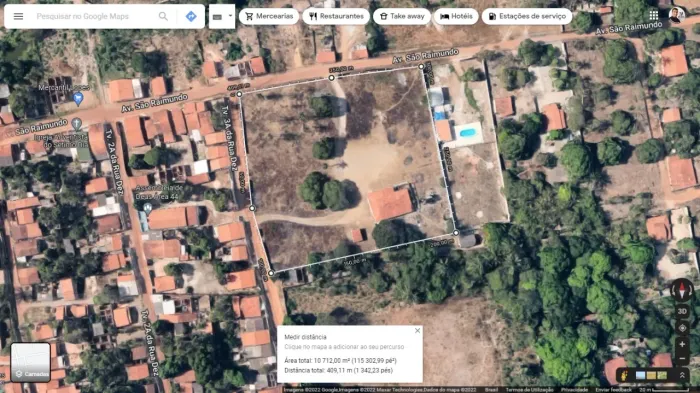Image resolution: width=700 pixels, height=393 pixels.
Task: Click the 'Tv. 3A da Rua Dez' street label
Action: (x=229, y=138)
